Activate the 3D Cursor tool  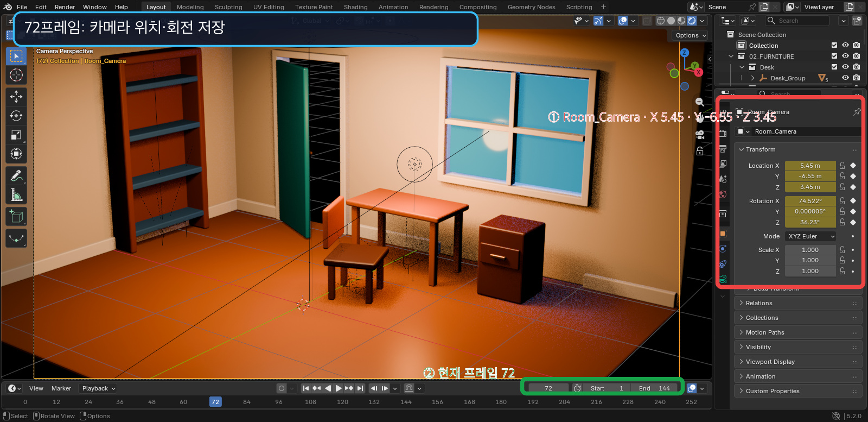pos(16,75)
